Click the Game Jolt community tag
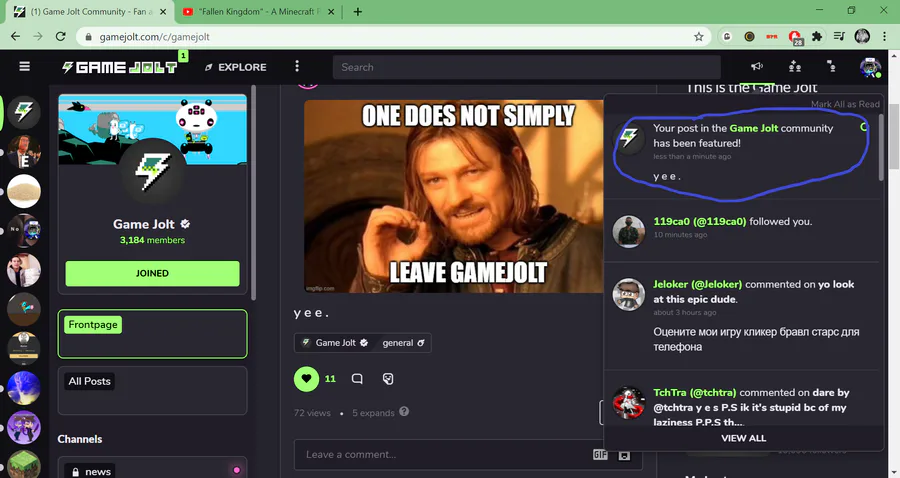 335,343
